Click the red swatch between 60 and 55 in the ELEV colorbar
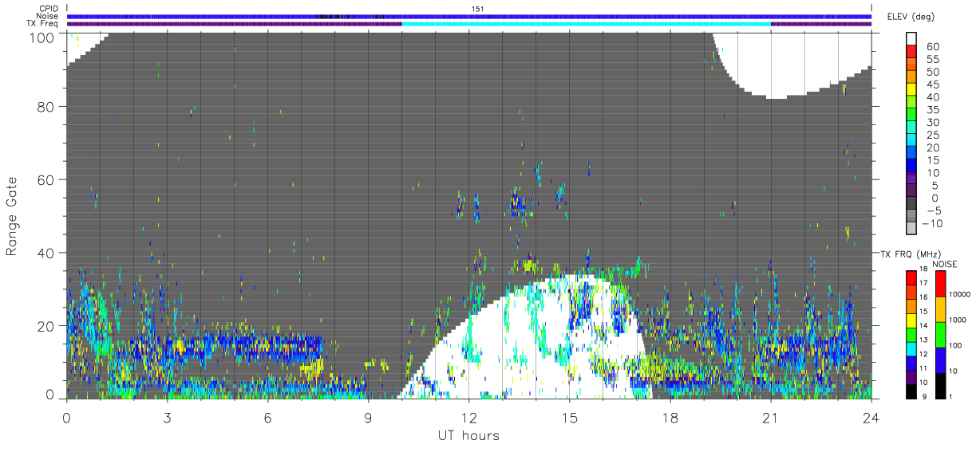Screen dimensions: 980x452 pos(911,53)
